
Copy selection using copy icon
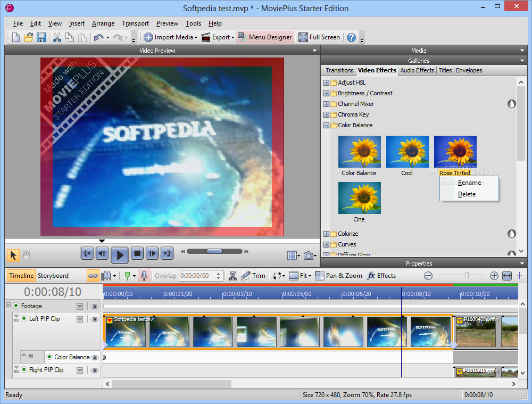(70, 37)
